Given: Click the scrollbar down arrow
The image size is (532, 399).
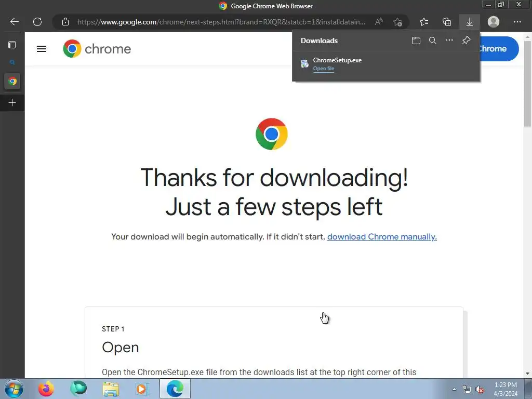Looking at the screenshot, I should tap(528, 374).
